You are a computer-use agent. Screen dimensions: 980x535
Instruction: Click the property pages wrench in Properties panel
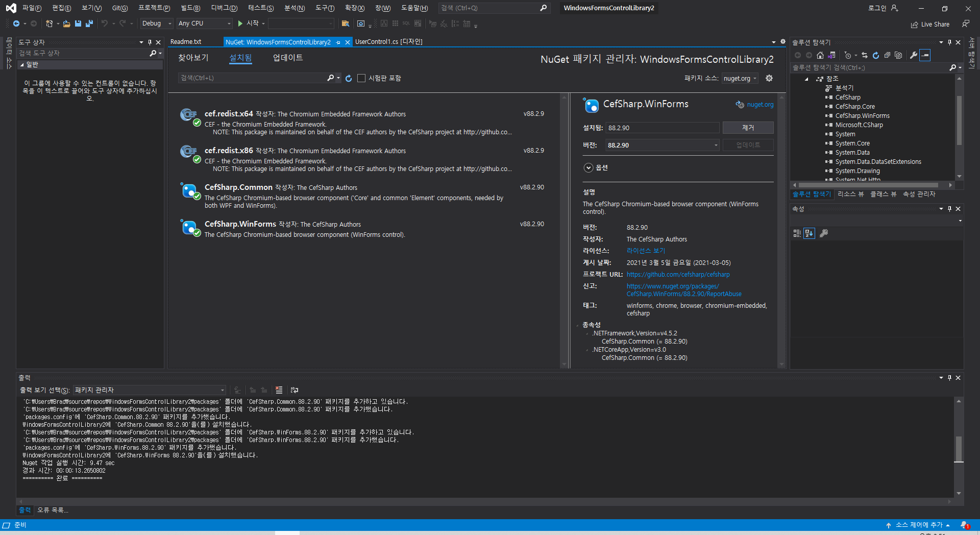(x=823, y=233)
